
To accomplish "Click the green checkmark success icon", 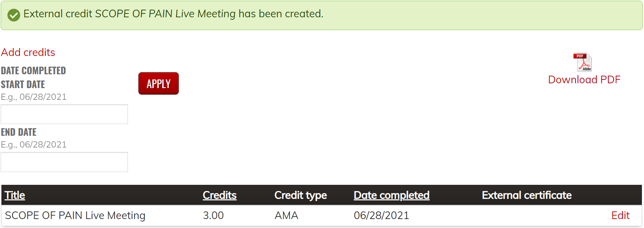I will coord(14,15).
